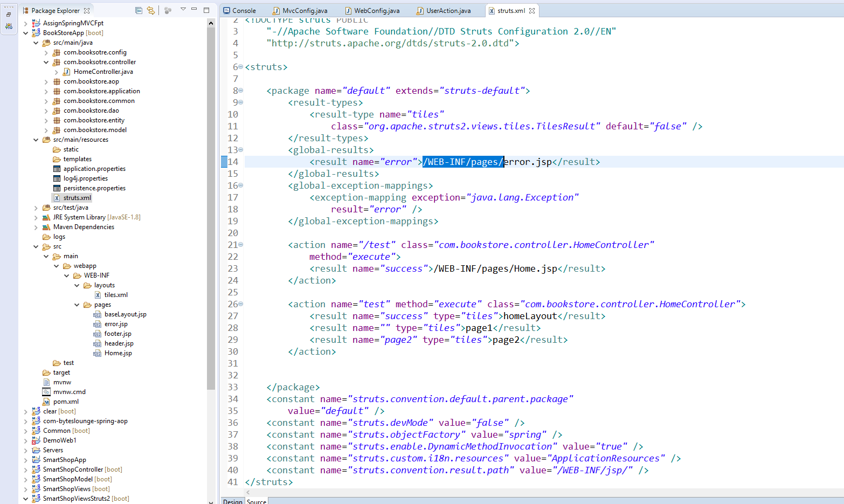The width and height of the screenshot is (844, 504).
Task: Close the struts.xml editor tab
Action: pos(532,11)
